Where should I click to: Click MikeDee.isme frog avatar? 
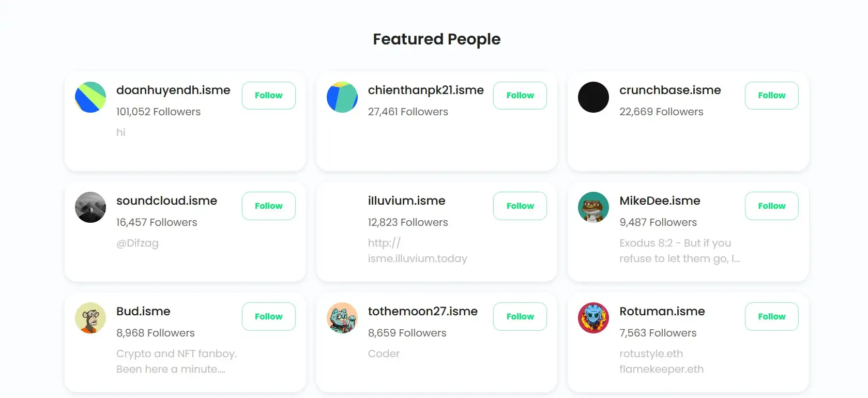tap(593, 207)
